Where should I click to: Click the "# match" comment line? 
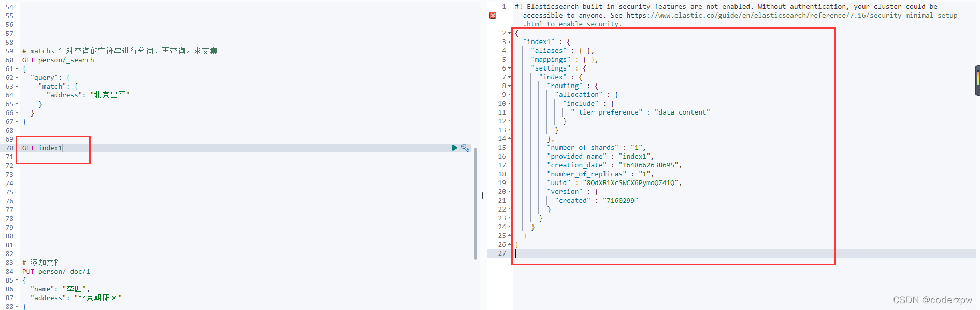[120, 51]
